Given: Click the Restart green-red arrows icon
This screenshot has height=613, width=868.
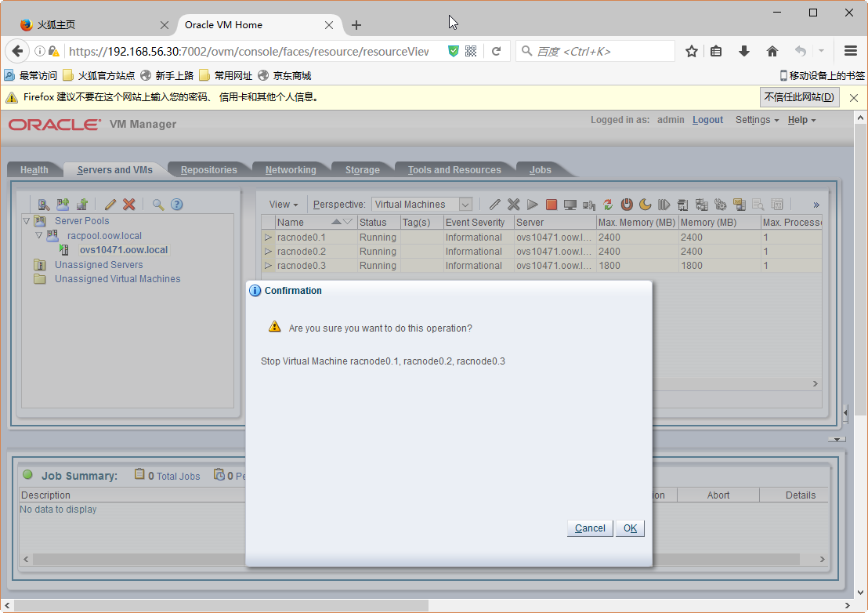Looking at the screenshot, I should pyautogui.click(x=608, y=205).
